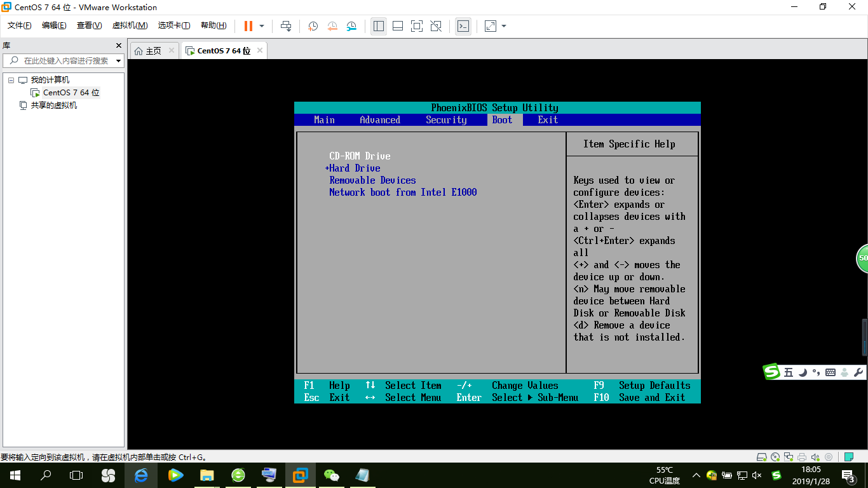
Task: Click CD/DVD device status icon
Action: tap(775, 457)
